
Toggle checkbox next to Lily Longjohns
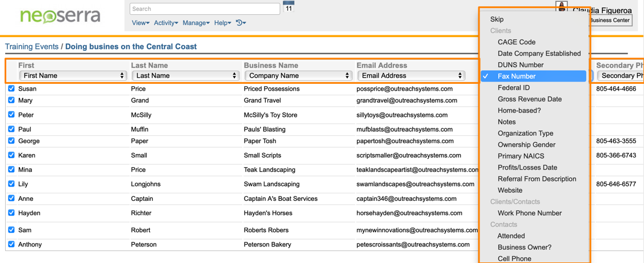(x=11, y=184)
